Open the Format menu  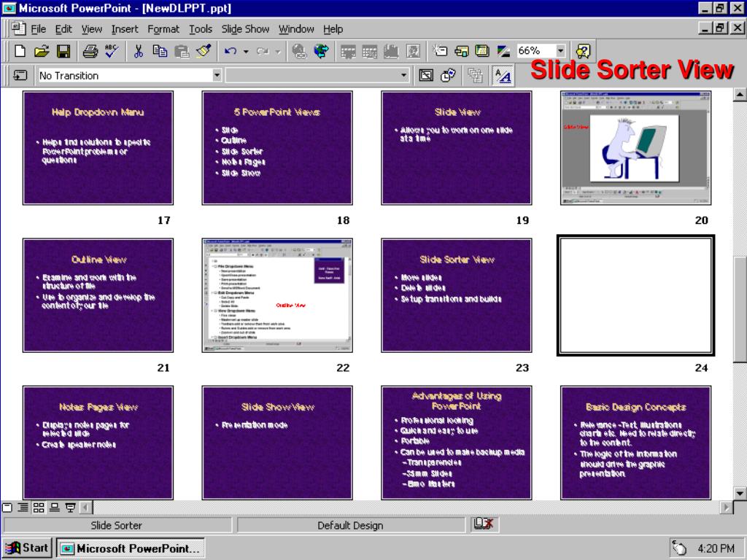pos(163,29)
